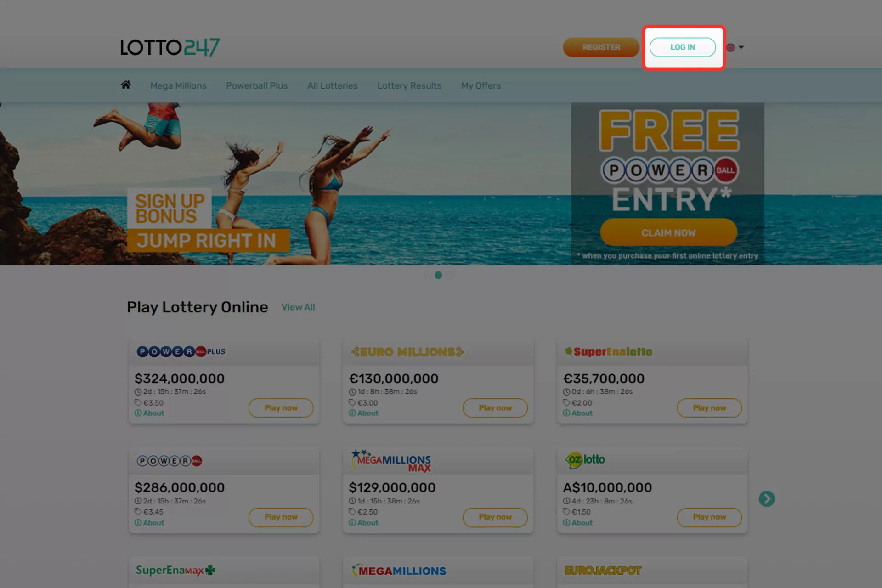The image size is (882, 588).
Task: Open About info for SuperEnalotto
Action: (x=578, y=413)
